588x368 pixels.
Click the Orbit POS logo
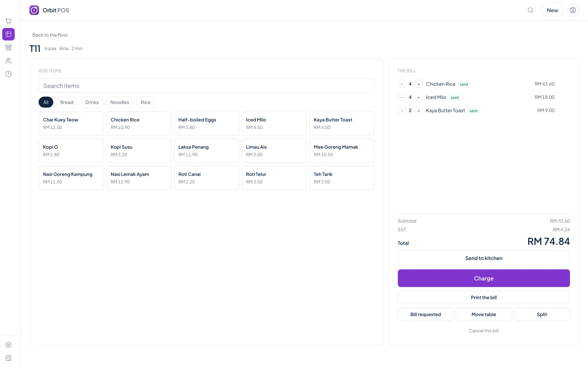point(49,10)
